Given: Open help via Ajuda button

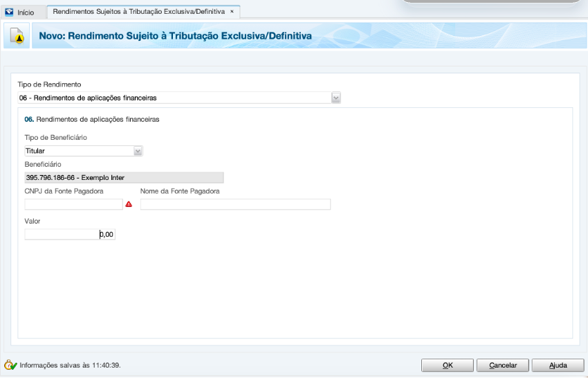Looking at the screenshot, I should (558, 366).
